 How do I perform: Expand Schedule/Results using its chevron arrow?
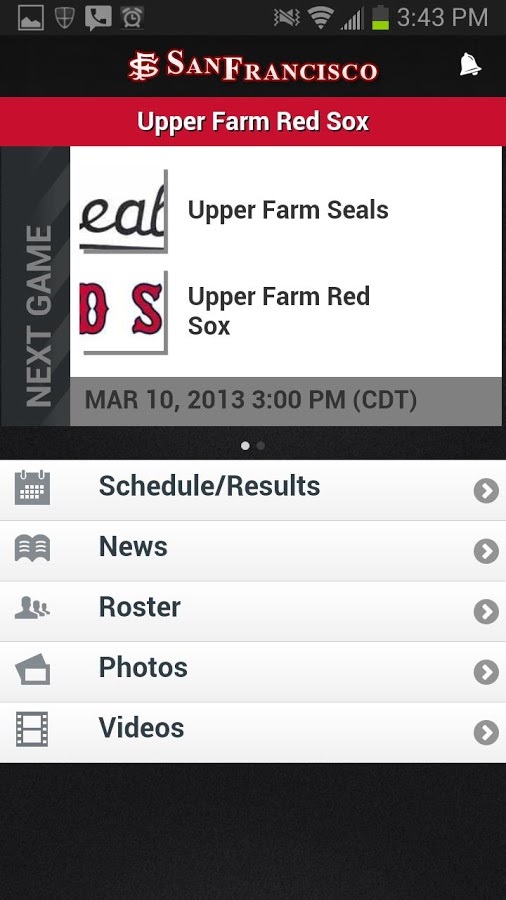pos(486,491)
